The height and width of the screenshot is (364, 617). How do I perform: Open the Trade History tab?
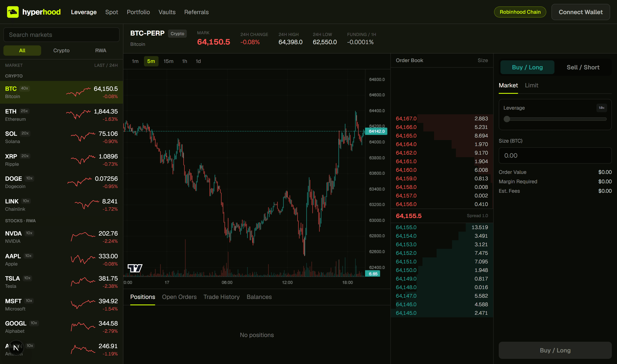coord(221,297)
